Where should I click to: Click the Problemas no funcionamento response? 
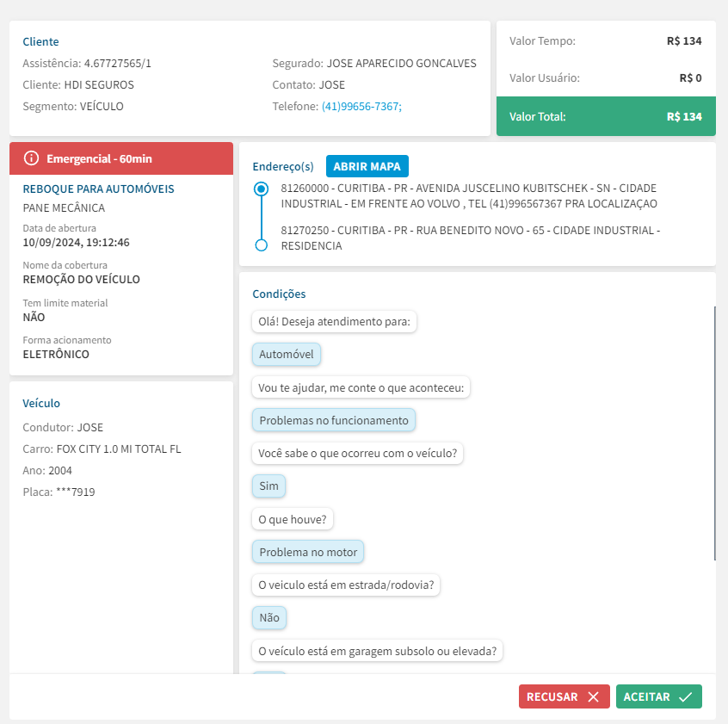point(334,420)
